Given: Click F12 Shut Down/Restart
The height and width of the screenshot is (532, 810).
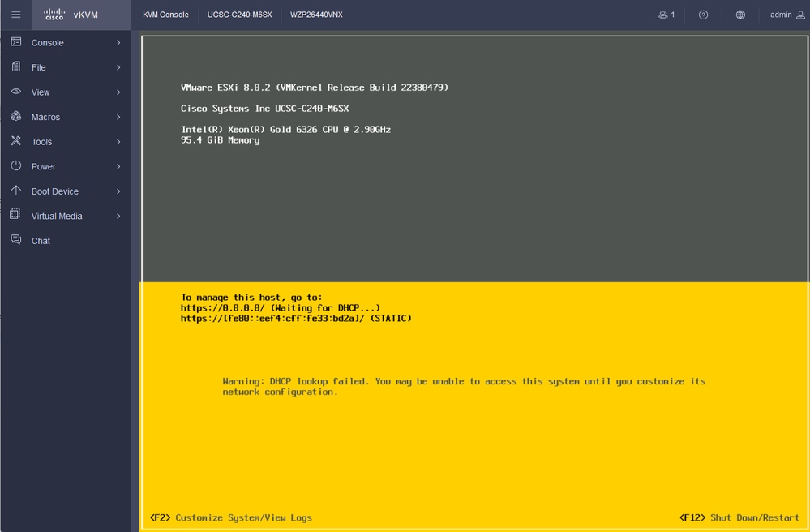Looking at the screenshot, I should coord(739,517).
